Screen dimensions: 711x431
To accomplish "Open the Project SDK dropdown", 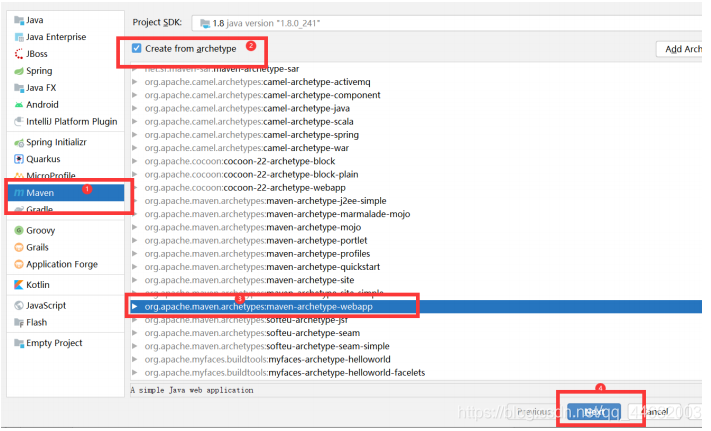I will [447, 23].
